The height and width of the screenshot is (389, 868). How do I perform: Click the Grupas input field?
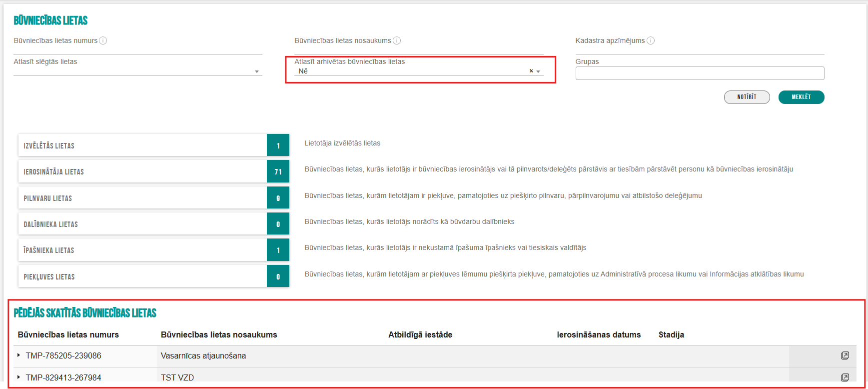(x=699, y=73)
